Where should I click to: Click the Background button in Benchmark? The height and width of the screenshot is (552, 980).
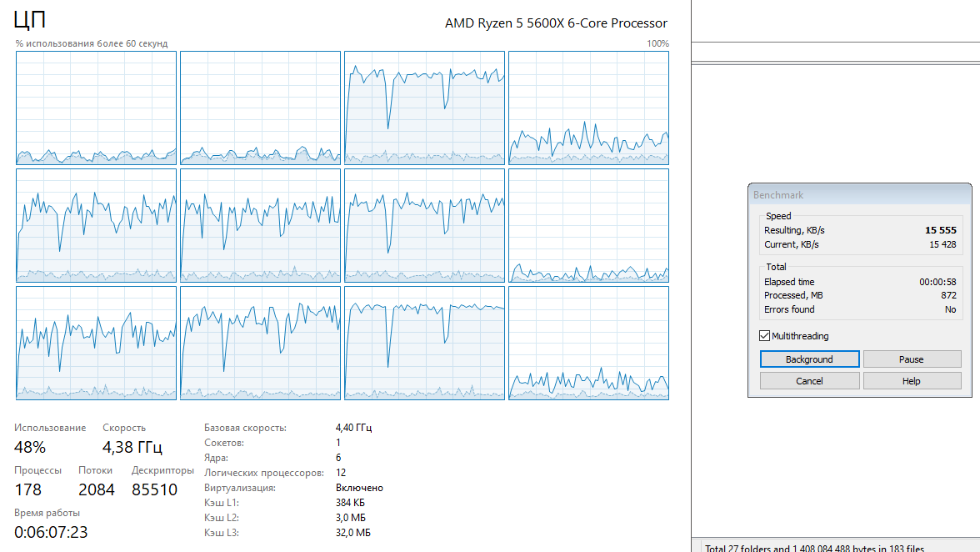coord(809,359)
